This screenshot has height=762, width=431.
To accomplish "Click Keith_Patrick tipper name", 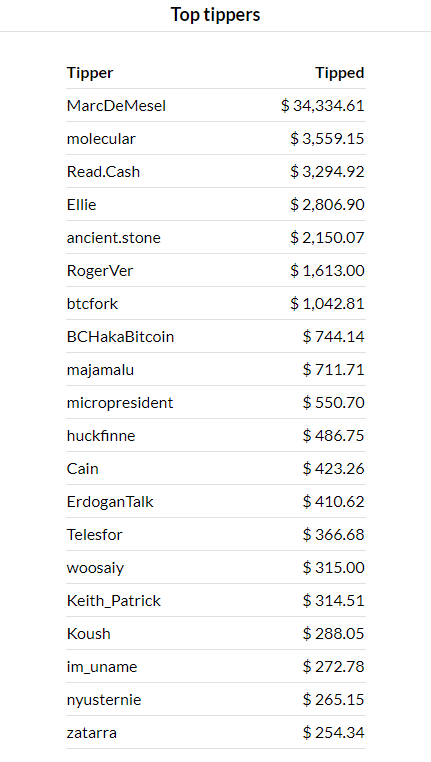I will point(114,601).
